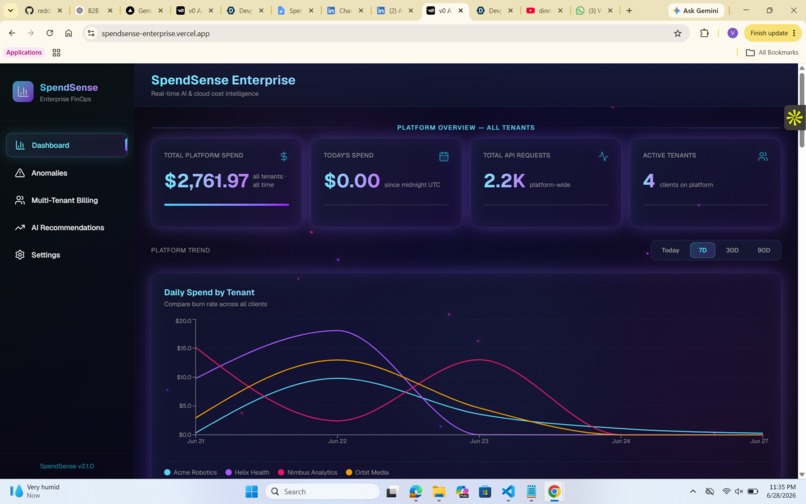Viewport: 806px width, 504px height.
Task: Open Microsoft Store from the taskbar
Action: point(485,492)
